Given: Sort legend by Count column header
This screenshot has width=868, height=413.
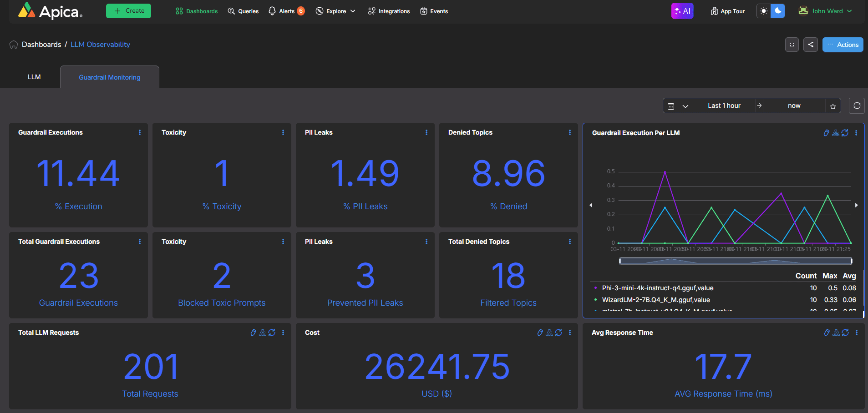Looking at the screenshot, I should click(x=806, y=276).
